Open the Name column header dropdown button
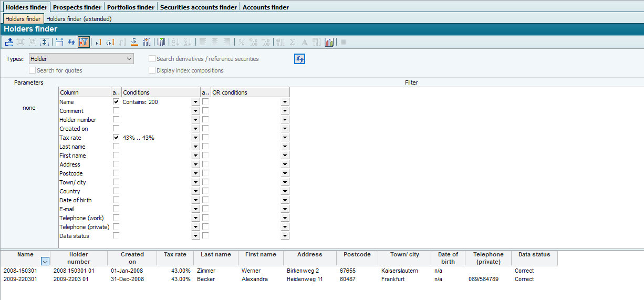Screen dimensions: 644x300 pyautogui.click(x=45, y=261)
